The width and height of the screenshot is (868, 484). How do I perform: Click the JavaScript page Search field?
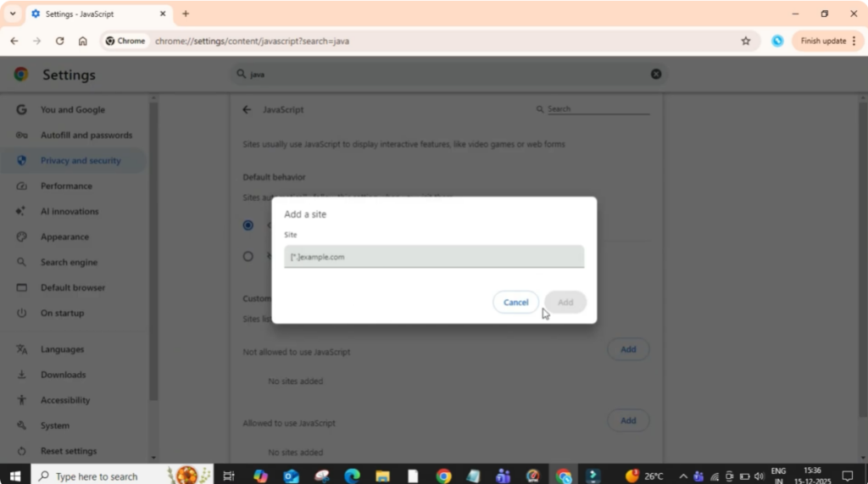(x=598, y=109)
